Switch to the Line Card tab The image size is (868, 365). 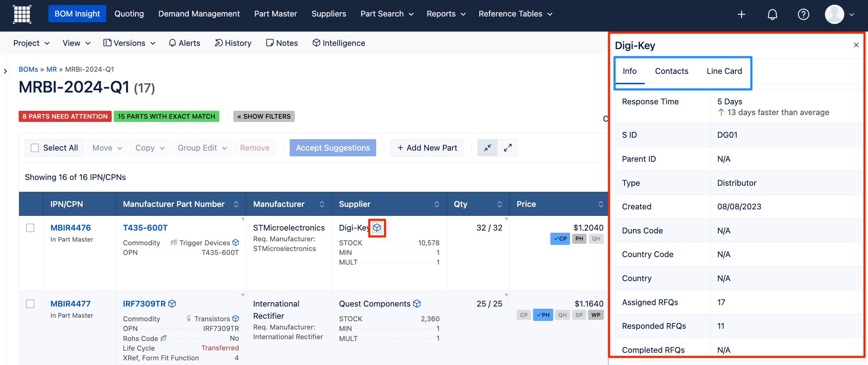[724, 71]
